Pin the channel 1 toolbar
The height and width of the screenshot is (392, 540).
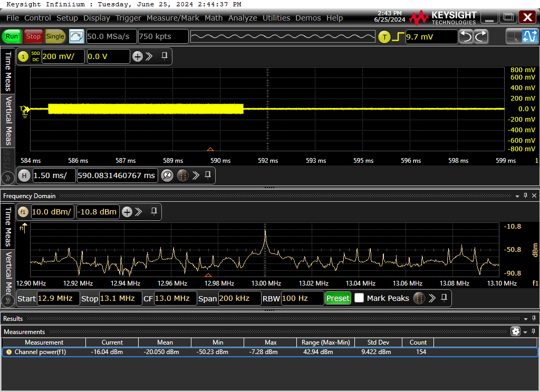click(x=165, y=56)
